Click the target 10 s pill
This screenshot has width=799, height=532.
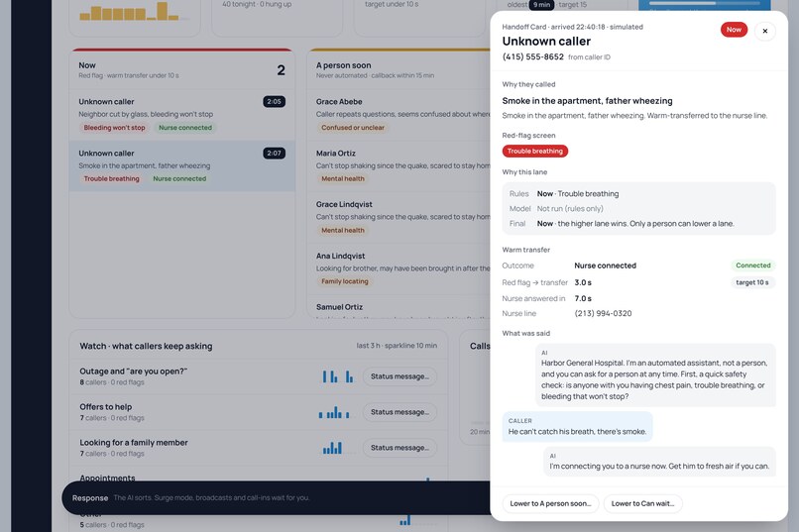[752, 282]
